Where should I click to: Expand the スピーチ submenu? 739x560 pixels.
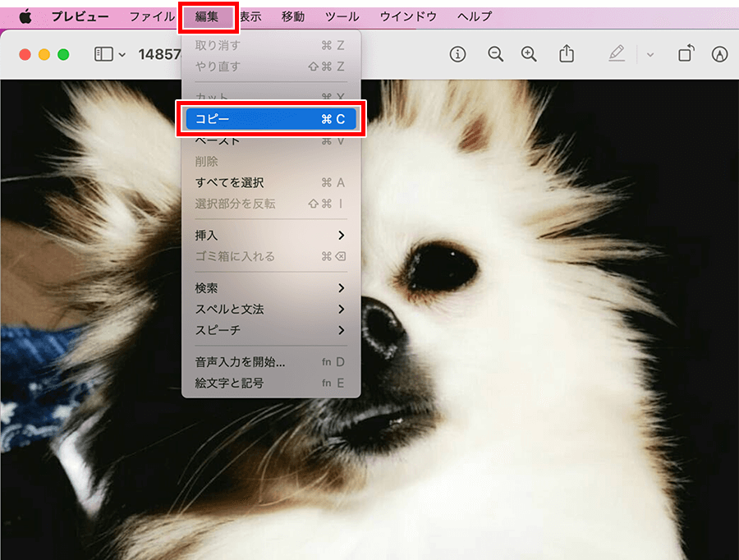pos(271,330)
